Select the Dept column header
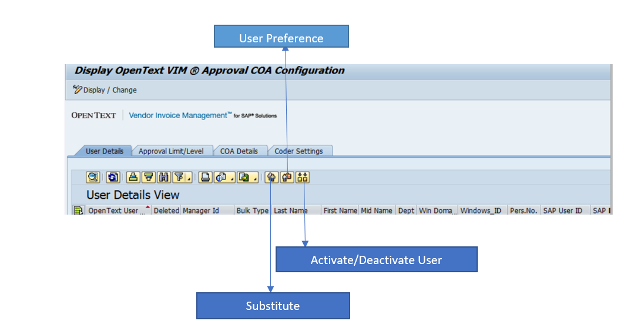Viewport: 644px width, 334px height. tap(406, 211)
